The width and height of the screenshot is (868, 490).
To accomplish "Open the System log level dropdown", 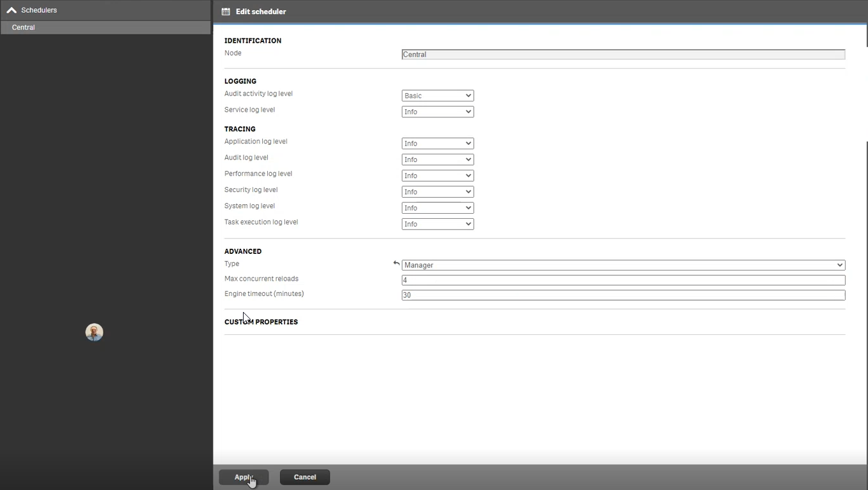I will [438, 208].
